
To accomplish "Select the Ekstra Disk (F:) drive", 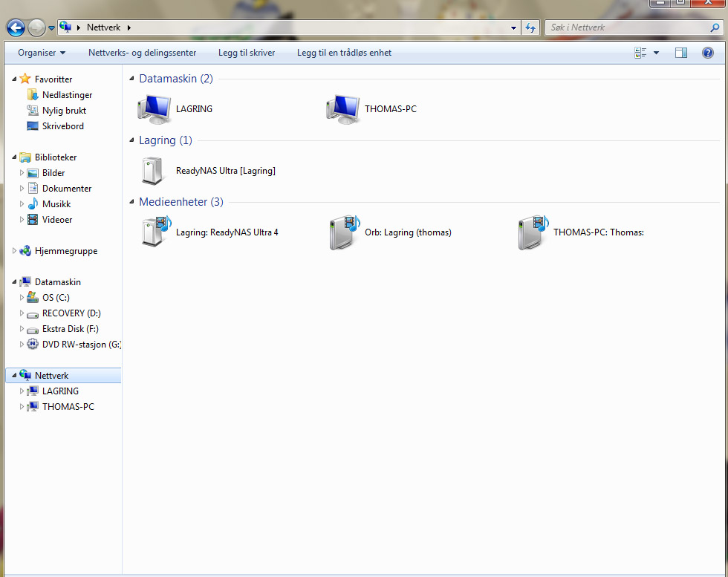I will [70, 329].
